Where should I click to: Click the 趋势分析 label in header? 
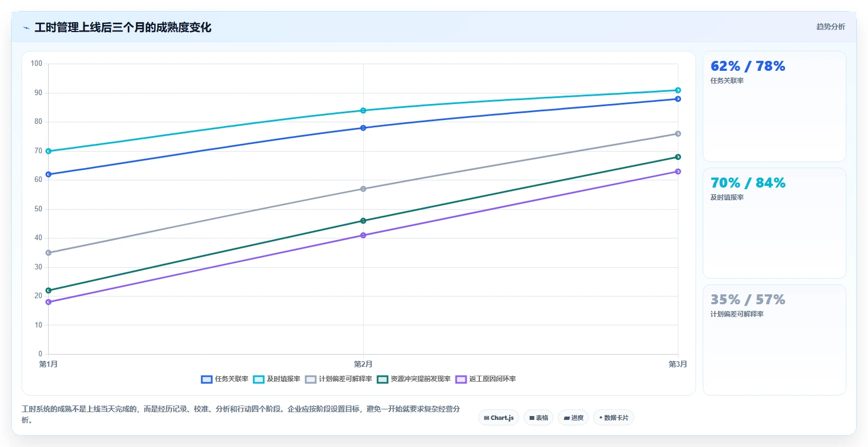(830, 27)
